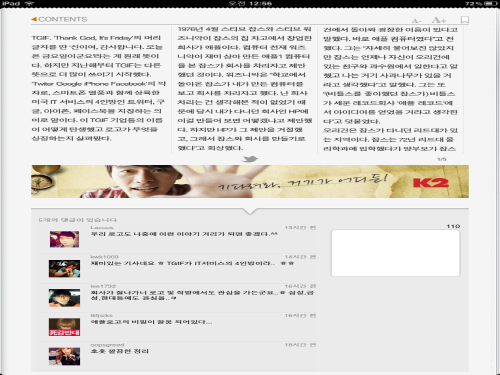Tap the page indicator 1/5
The width and height of the screenshot is (500, 375).
(x=442, y=159)
